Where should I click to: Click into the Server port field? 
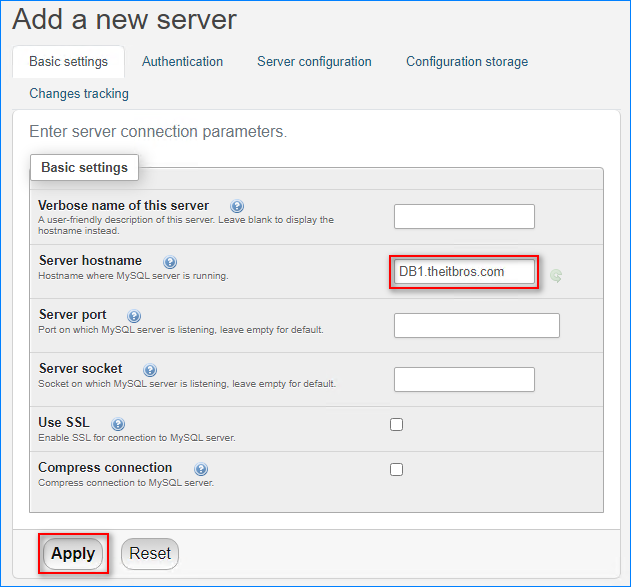click(476, 325)
